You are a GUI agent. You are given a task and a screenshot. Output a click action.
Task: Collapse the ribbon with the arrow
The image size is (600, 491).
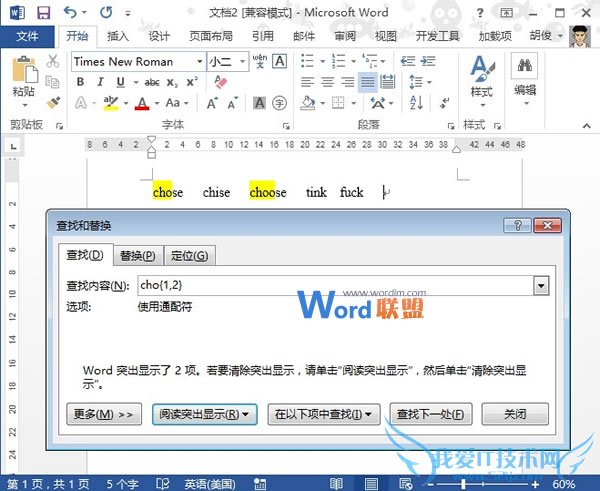(x=586, y=126)
